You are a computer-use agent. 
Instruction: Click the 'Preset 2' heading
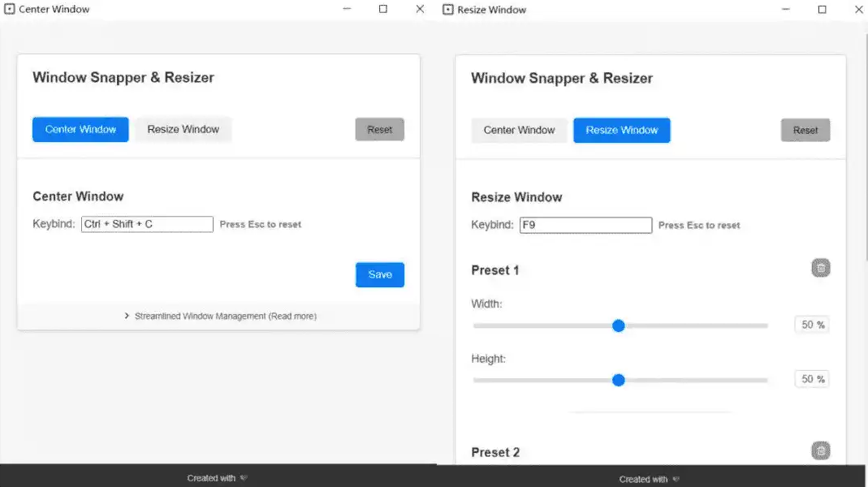(495, 453)
